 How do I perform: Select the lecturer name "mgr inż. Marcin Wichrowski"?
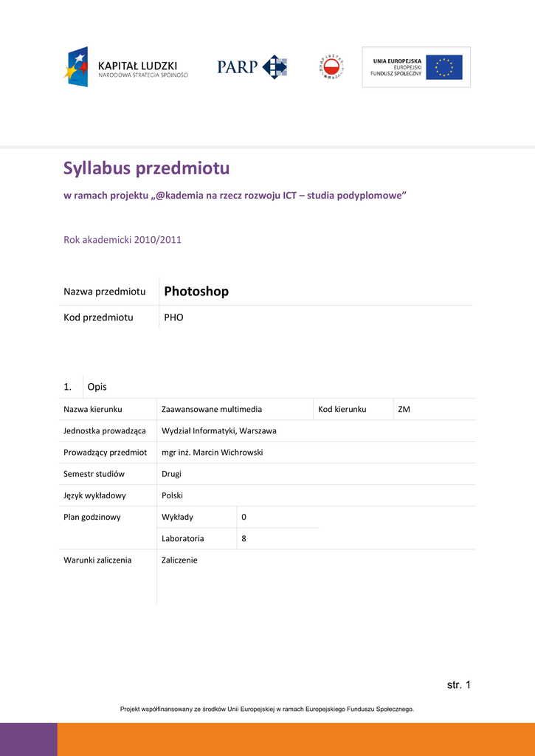point(213,452)
